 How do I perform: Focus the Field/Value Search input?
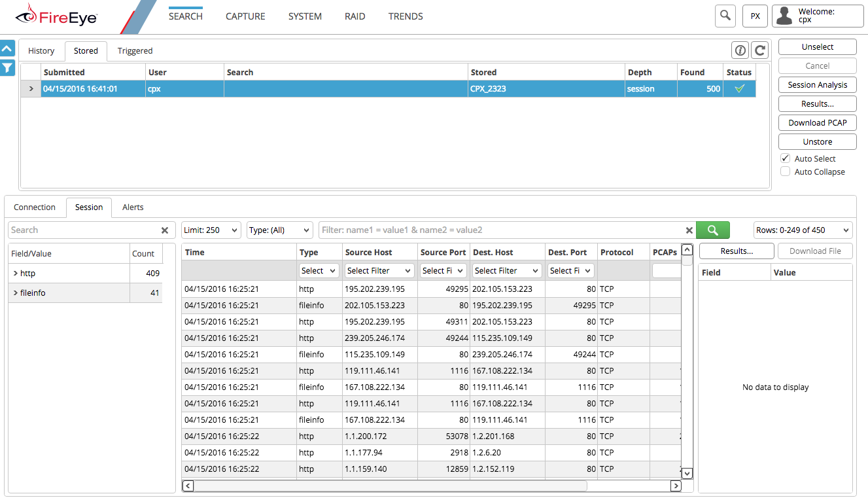pos(85,230)
